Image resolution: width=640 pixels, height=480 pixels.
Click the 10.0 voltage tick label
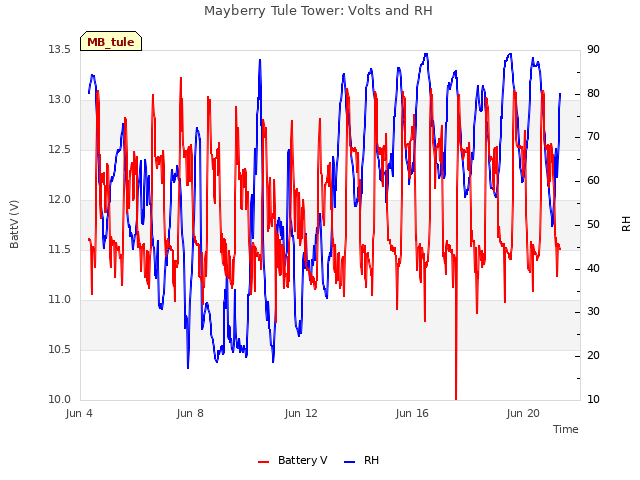pyautogui.click(x=60, y=399)
